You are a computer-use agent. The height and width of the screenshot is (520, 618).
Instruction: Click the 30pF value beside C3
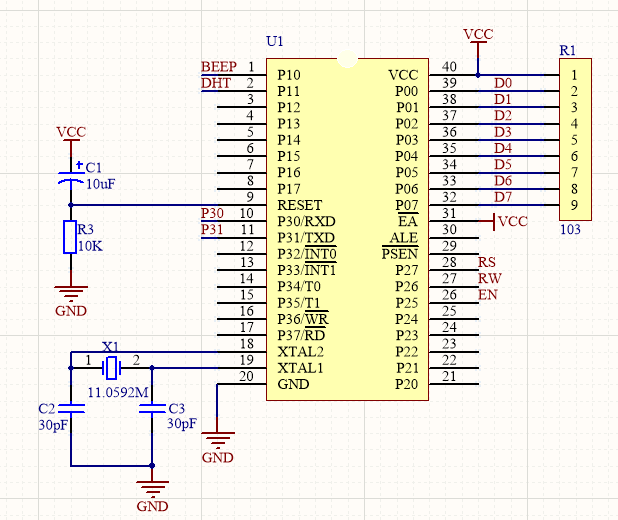coord(182,423)
